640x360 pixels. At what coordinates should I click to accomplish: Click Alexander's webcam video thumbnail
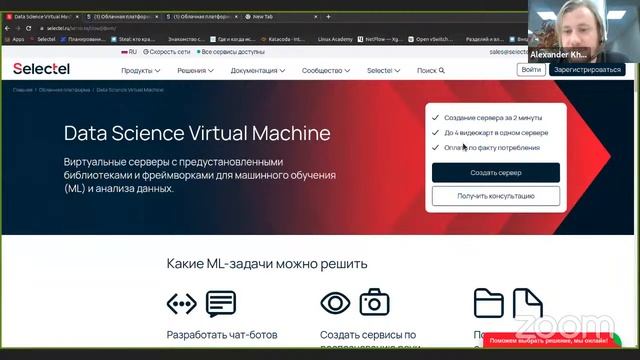coord(584,31)
